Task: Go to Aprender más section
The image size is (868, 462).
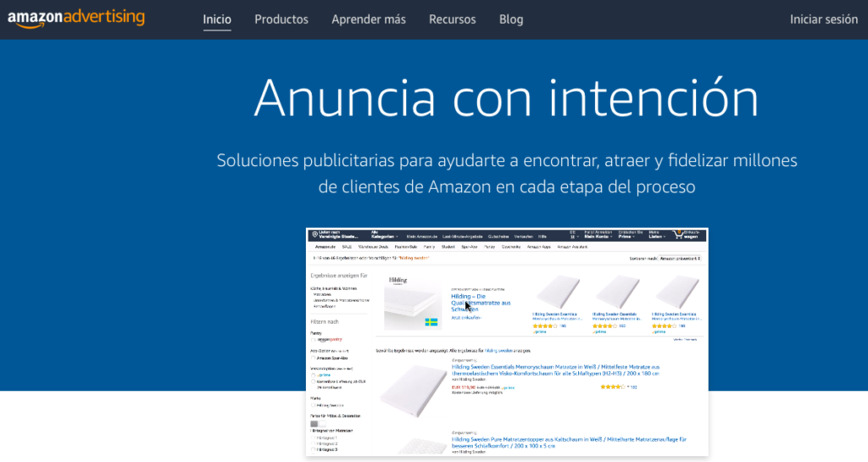Action: pos(369,19)
